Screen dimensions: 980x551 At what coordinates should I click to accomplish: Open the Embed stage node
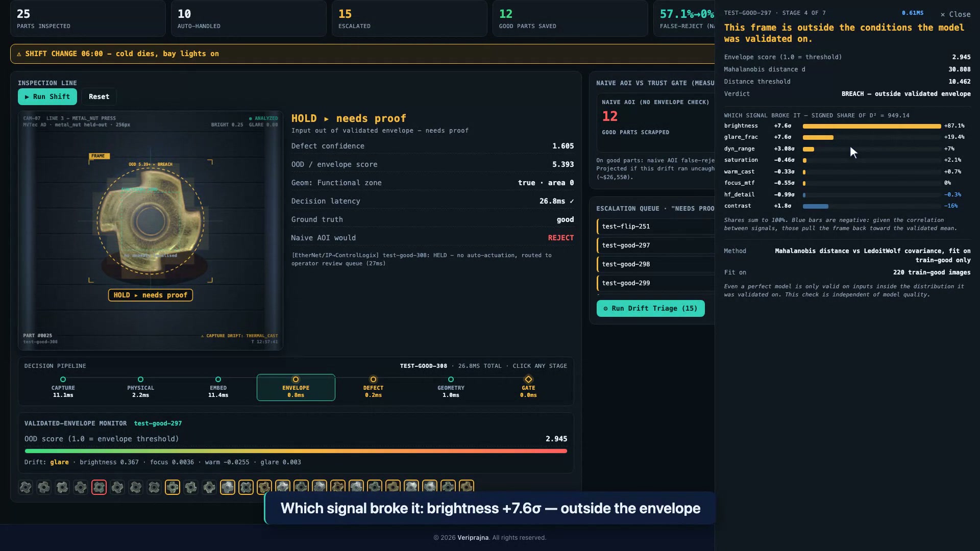point(218,387)
